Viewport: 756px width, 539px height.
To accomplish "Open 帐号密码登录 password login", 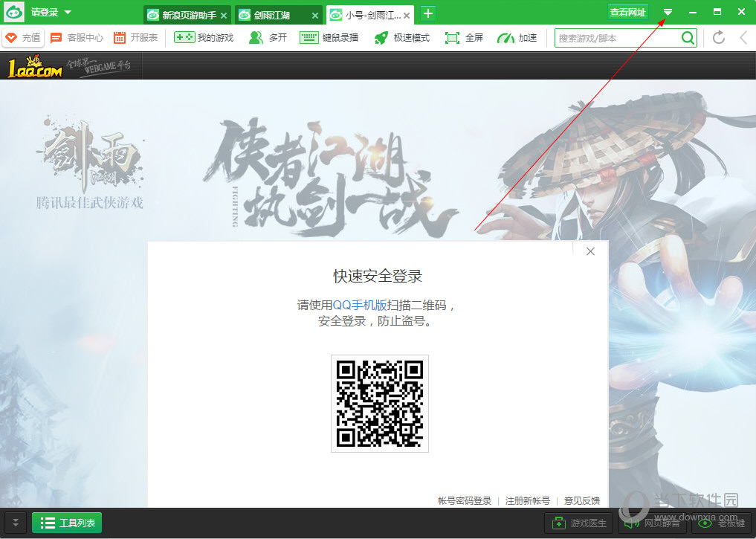I will tap(465, 500).
